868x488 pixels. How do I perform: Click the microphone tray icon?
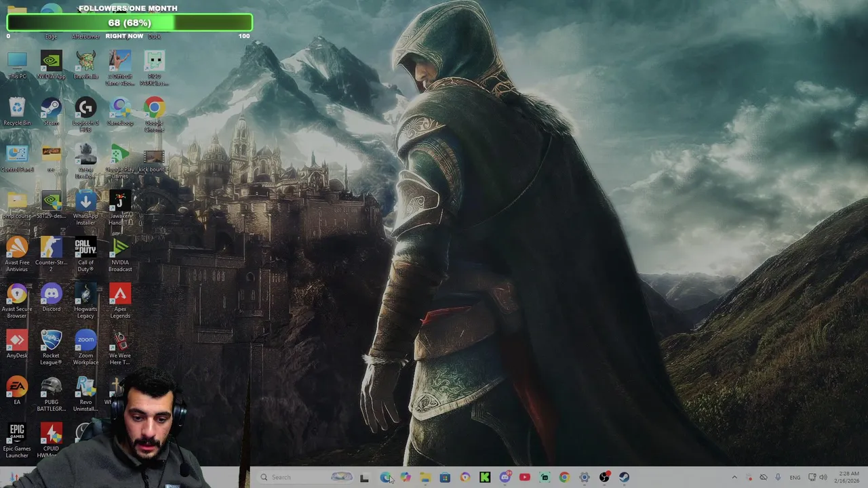point(778,477)
